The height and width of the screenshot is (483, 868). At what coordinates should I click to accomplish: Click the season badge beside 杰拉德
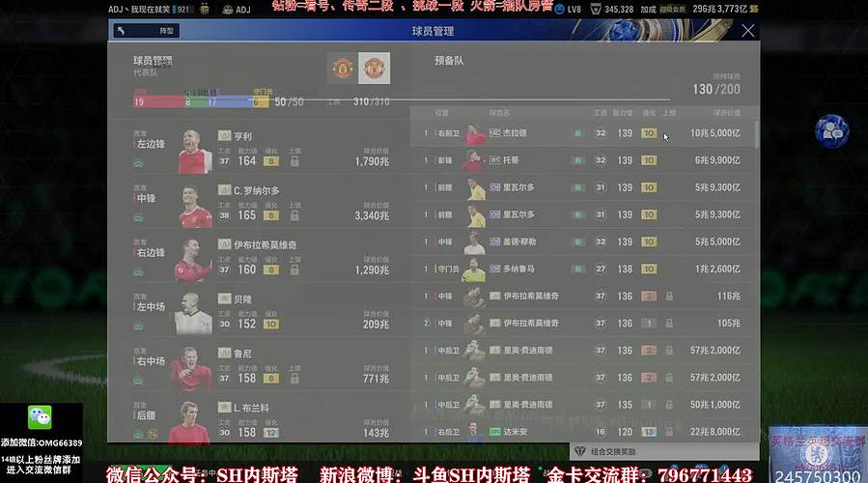click(495, 133)
